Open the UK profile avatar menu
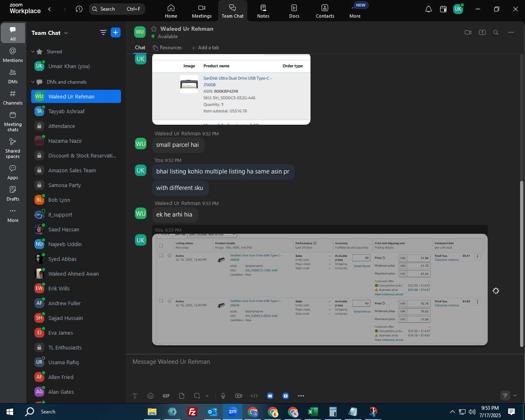This screenshot has height=420, width=525. click(x=458, y=9)
